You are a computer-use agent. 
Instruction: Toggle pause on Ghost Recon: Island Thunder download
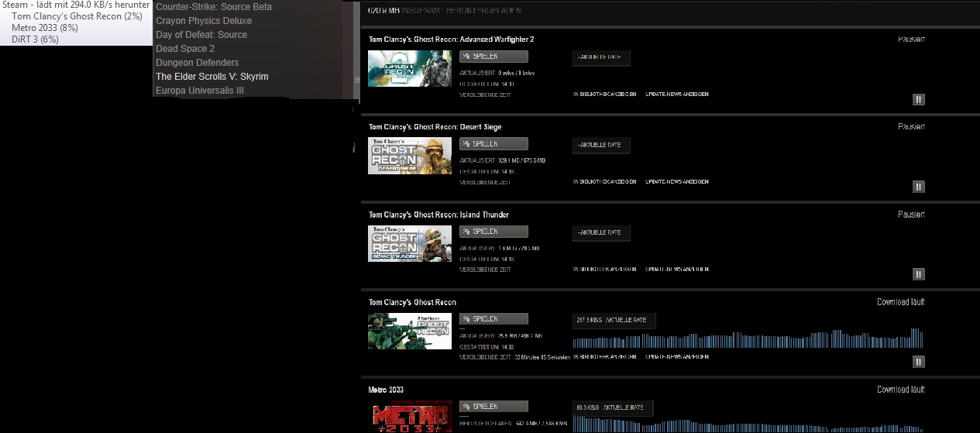(x=919, y=274)
